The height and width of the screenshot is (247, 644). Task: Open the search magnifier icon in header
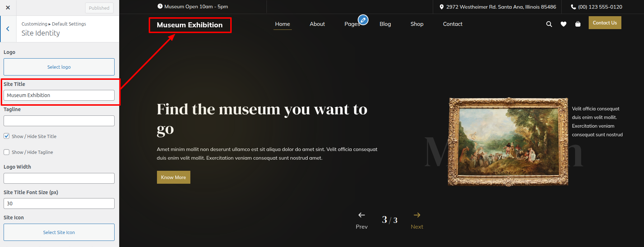[x=549, y=24]
